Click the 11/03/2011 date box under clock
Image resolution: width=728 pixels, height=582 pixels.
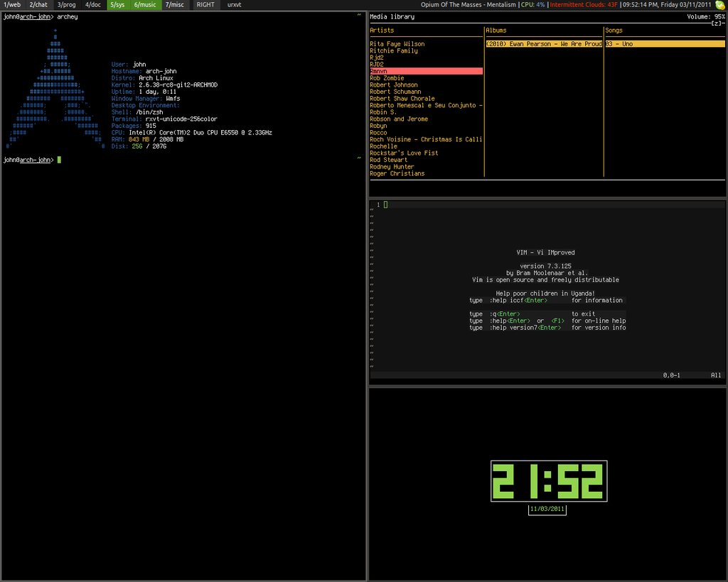tap(547, 509)
